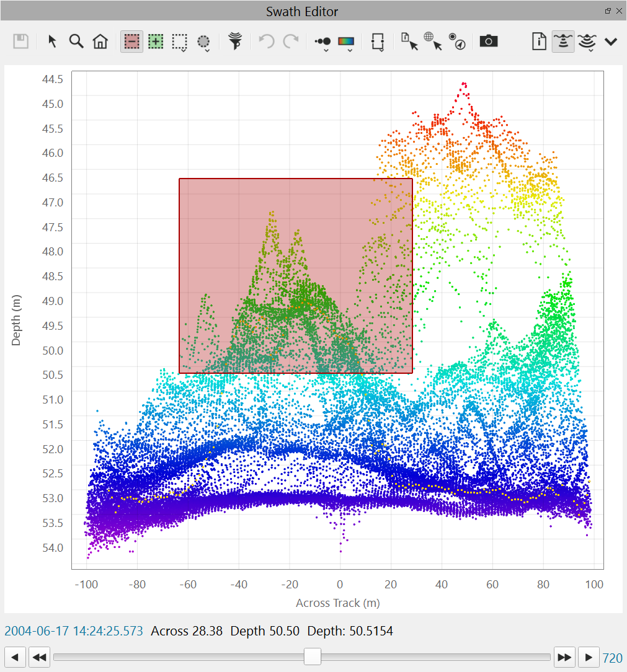Toggle the single swath ping view button
Screen dimensions: 627x672
coord(563,42)
